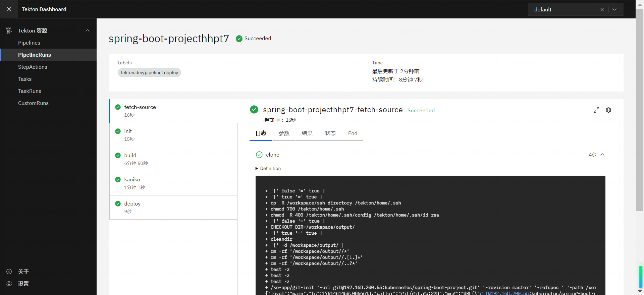Switch to the Pod tab

353,133
